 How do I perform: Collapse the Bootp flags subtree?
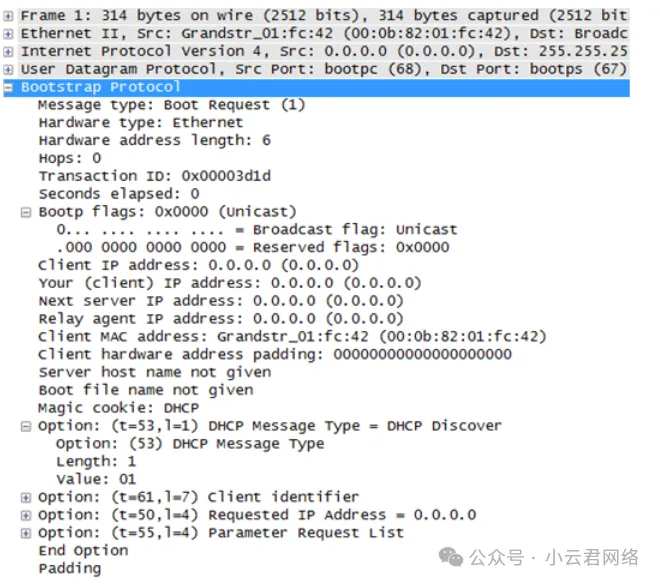(26, 212)
